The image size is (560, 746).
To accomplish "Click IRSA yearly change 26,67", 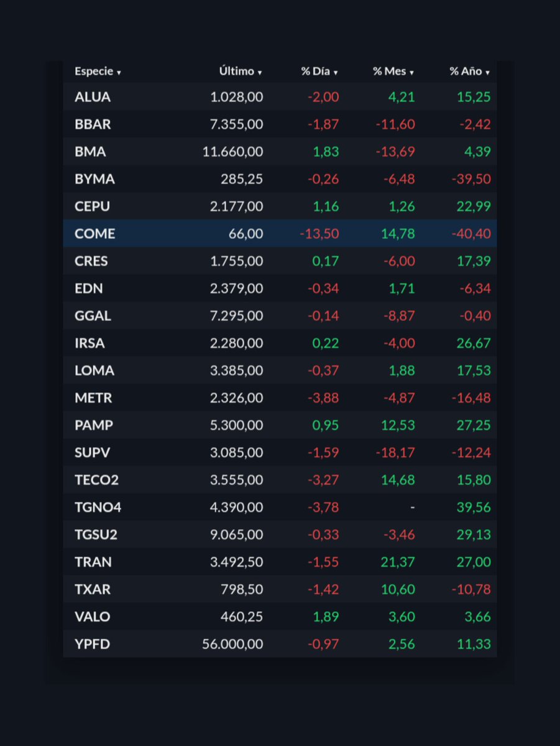I will (474, 343).
